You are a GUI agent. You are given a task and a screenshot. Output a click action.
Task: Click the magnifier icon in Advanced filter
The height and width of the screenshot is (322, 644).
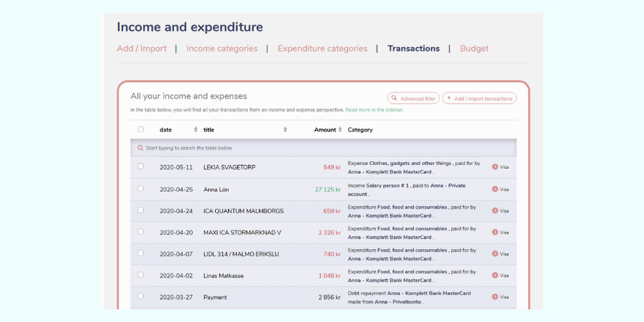click(x=394, y=98)
